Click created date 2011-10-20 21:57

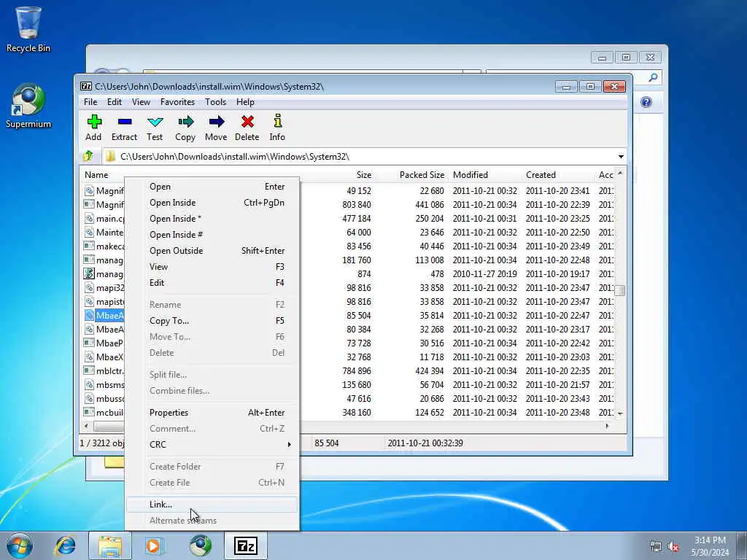point(557,384)
